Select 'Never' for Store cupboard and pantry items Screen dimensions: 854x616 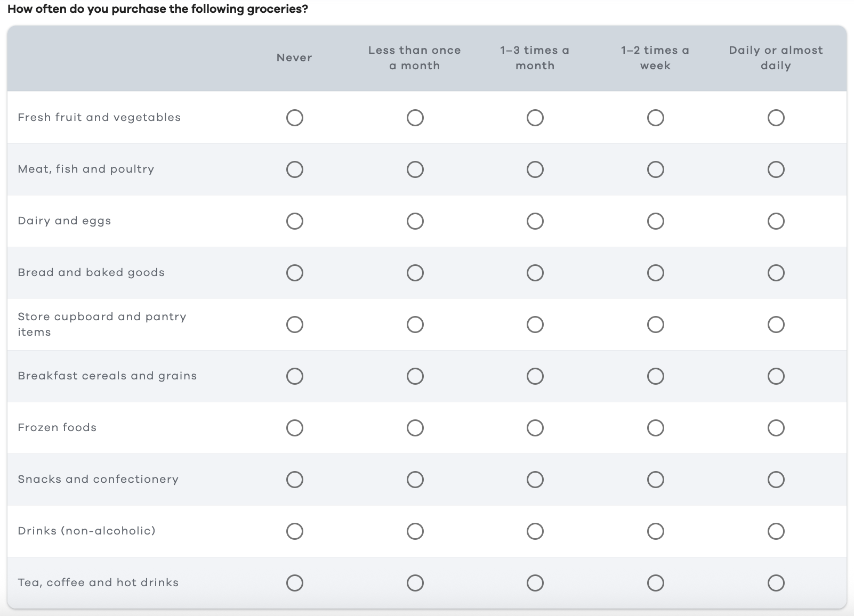[295, 324]
